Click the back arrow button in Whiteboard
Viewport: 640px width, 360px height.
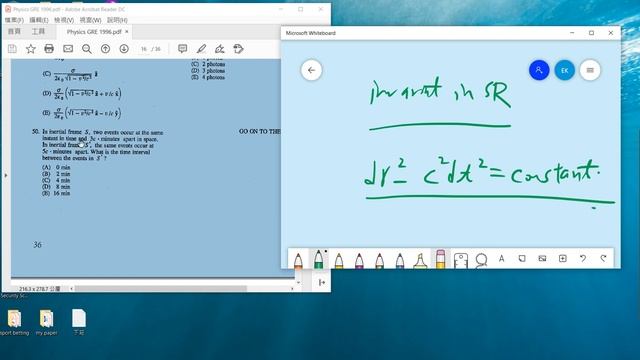pos(311,70)
